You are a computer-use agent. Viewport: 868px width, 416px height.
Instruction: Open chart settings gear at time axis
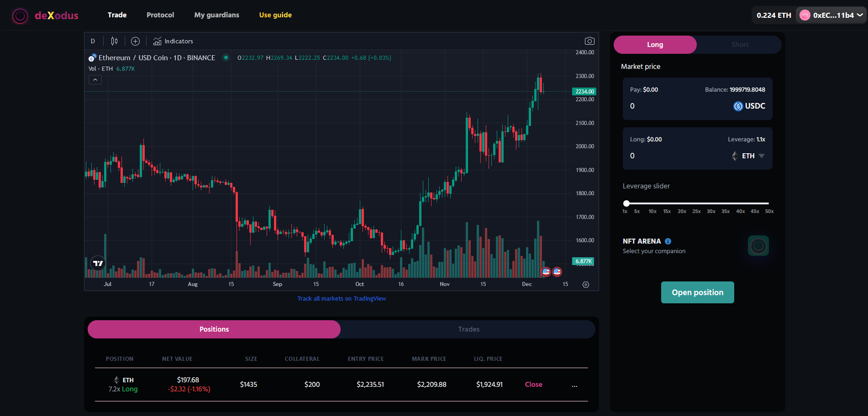(586, 285)
